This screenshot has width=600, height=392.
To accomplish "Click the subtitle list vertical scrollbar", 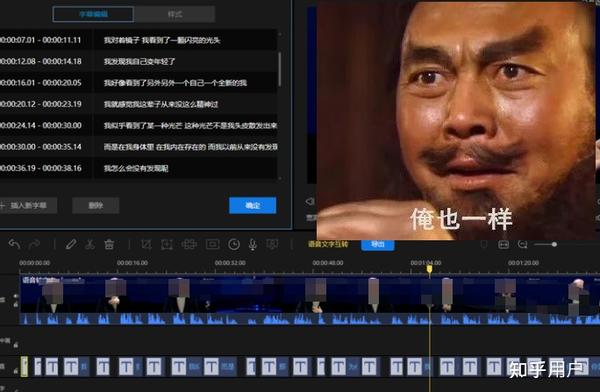I will [x=280, y=69].
